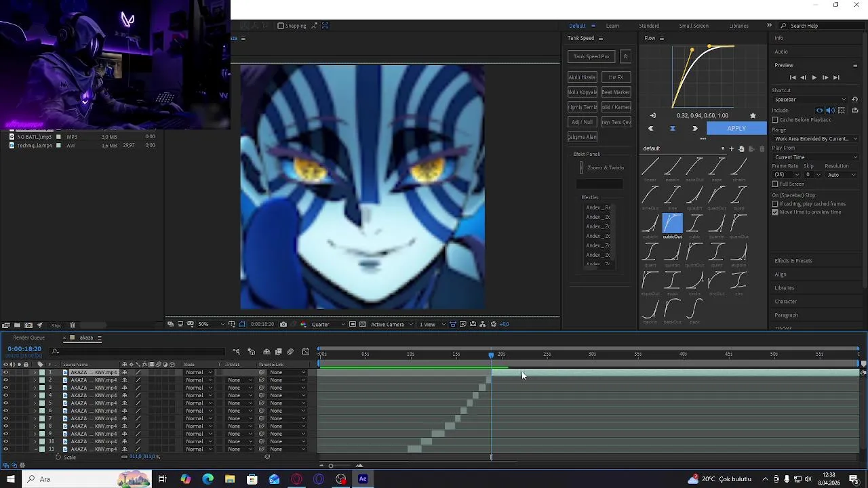Delete preset using Flow trash icon
The width and height of the screenshot is (868, 488).
[762, 149]
